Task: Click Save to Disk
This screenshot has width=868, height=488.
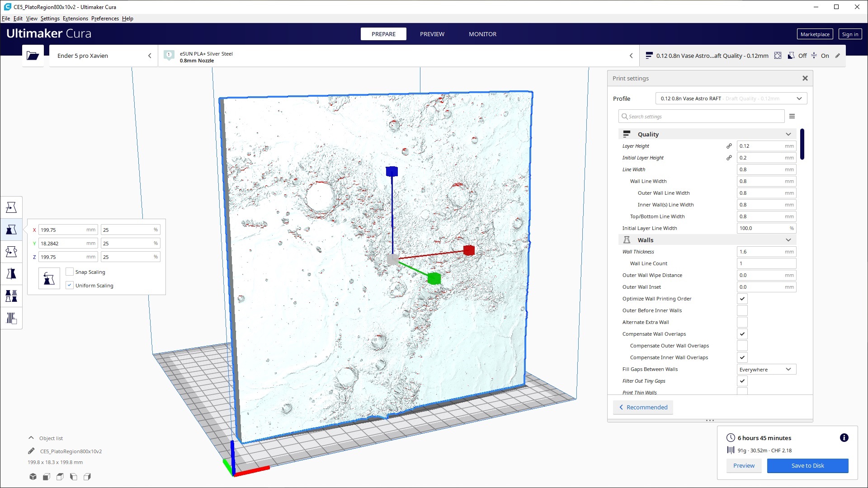Action: click(807, 465)
